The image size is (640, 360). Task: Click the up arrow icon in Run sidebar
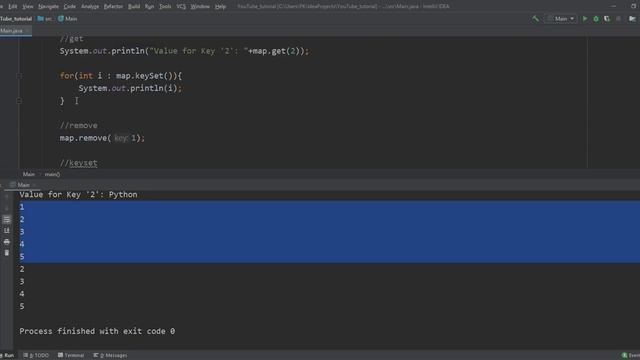(7, 197)
